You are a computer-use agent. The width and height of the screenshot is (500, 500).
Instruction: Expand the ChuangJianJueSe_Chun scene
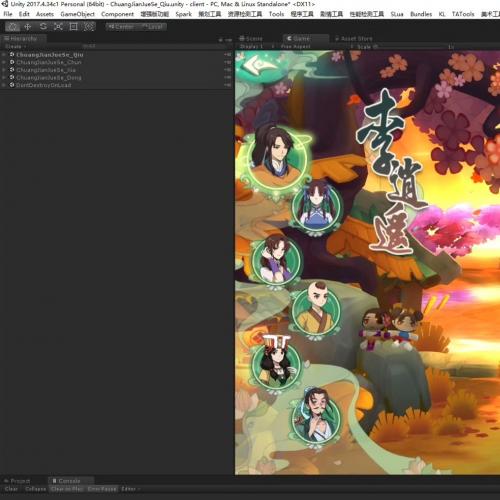(x=4, y=62)
